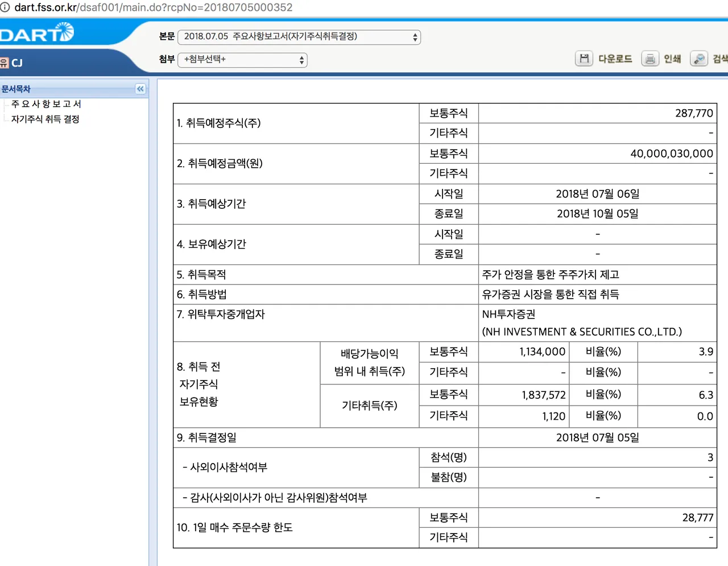Screen dimensions: 728x566
Task: Click the 배당가능이익 범위 내 취득(주) cell
Action: [370, 363]
